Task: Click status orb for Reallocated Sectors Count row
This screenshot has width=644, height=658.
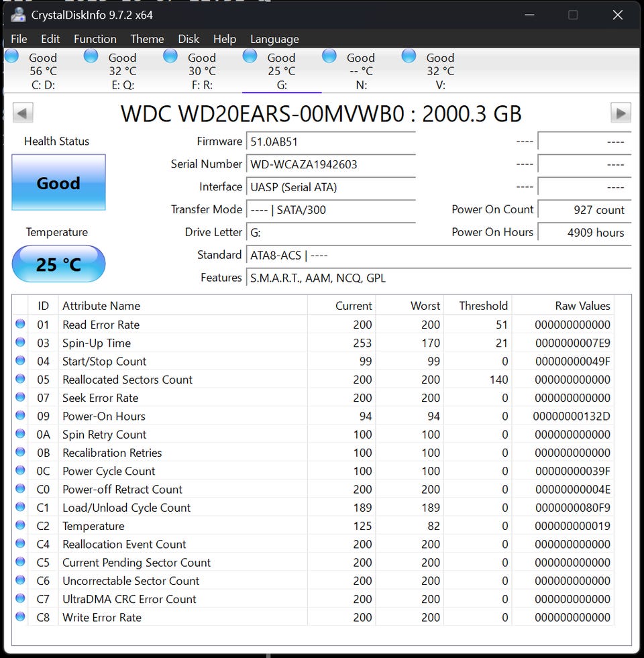Action: (20, 379)
